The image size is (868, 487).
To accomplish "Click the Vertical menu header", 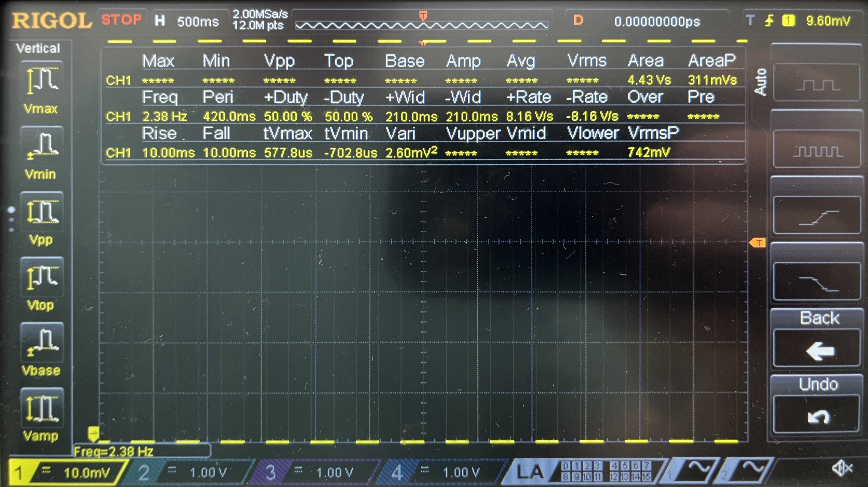I will click(x=38, y=48).
